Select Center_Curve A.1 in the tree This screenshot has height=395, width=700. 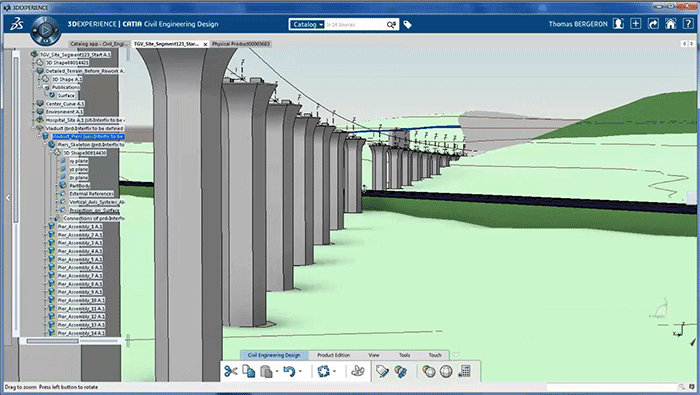65,104
